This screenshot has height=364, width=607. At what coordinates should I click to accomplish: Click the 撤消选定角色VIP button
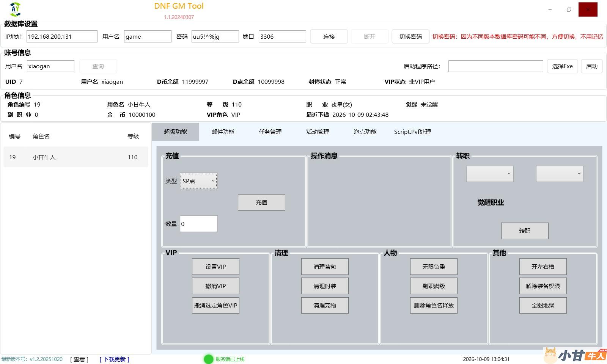pos(215,305)
